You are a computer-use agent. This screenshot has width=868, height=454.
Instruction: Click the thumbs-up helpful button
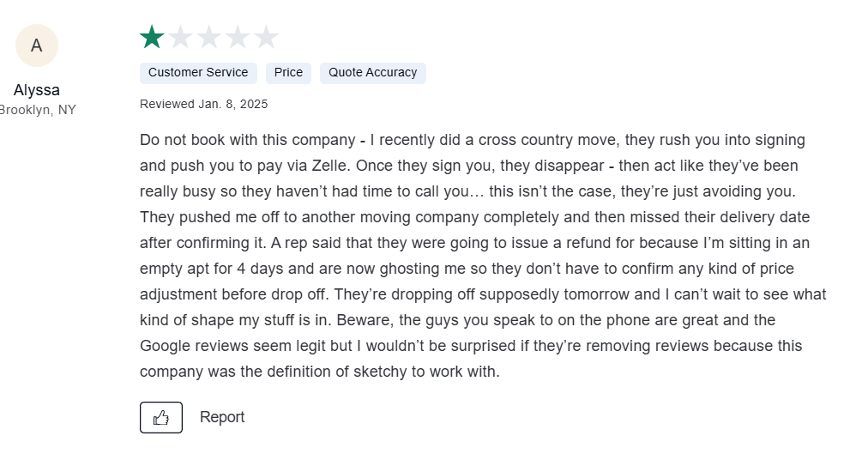point(161,417)
